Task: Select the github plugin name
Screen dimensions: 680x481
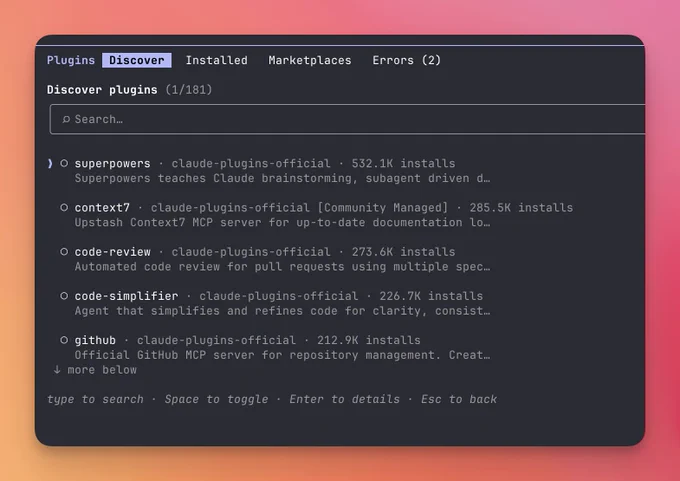Action: click(x=95, y=340)
